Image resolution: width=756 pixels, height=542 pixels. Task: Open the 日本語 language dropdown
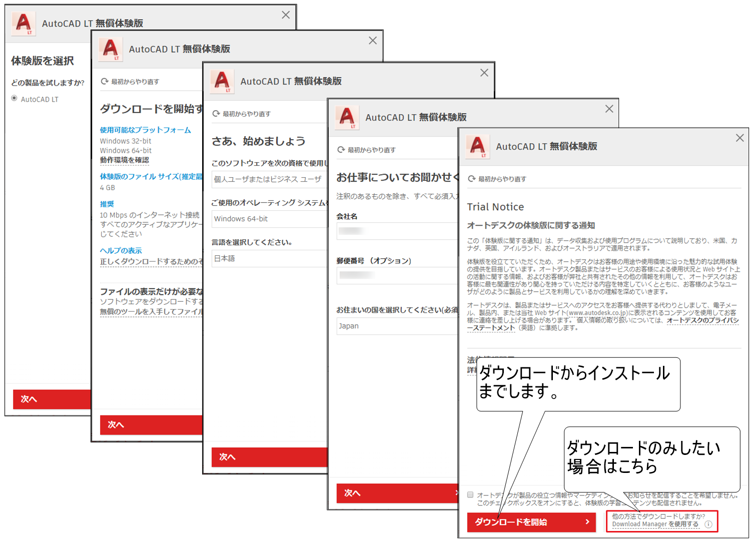[x=270, y=258]
